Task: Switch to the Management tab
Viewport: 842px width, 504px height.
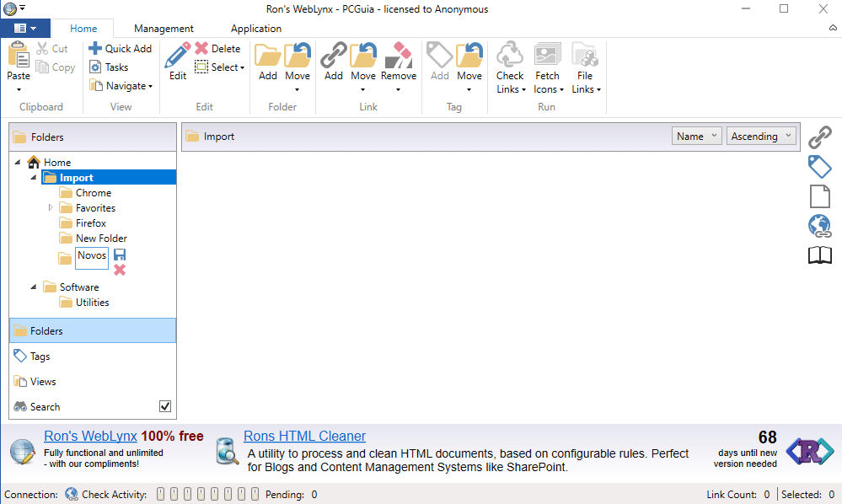Action: point(164,29)
